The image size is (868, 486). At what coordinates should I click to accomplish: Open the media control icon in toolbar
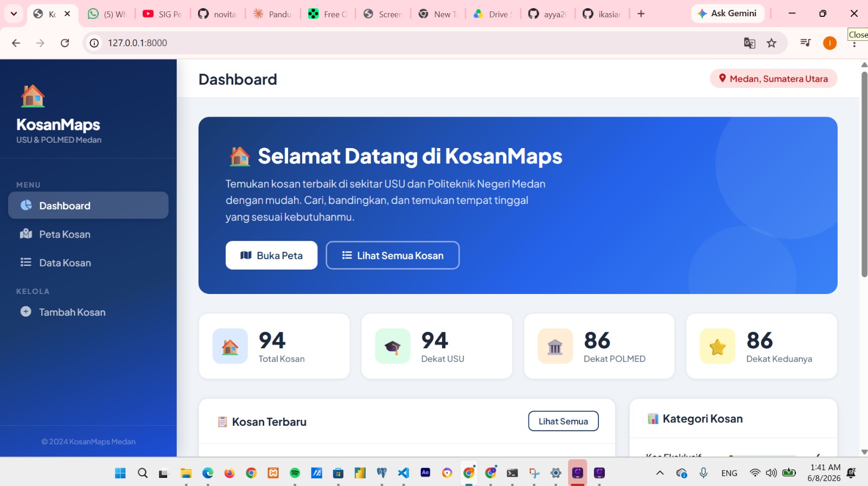[806, 43]
